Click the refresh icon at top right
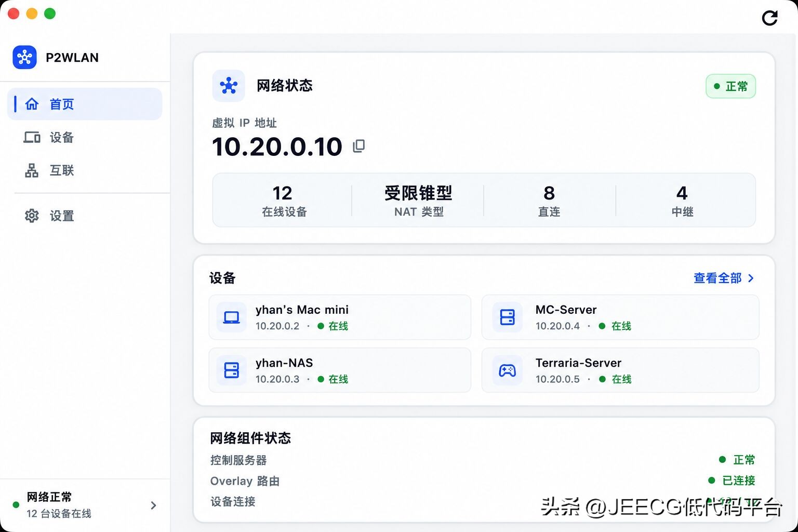The width and height of the screenshot is (798, 532). click(x=769, y=18)
